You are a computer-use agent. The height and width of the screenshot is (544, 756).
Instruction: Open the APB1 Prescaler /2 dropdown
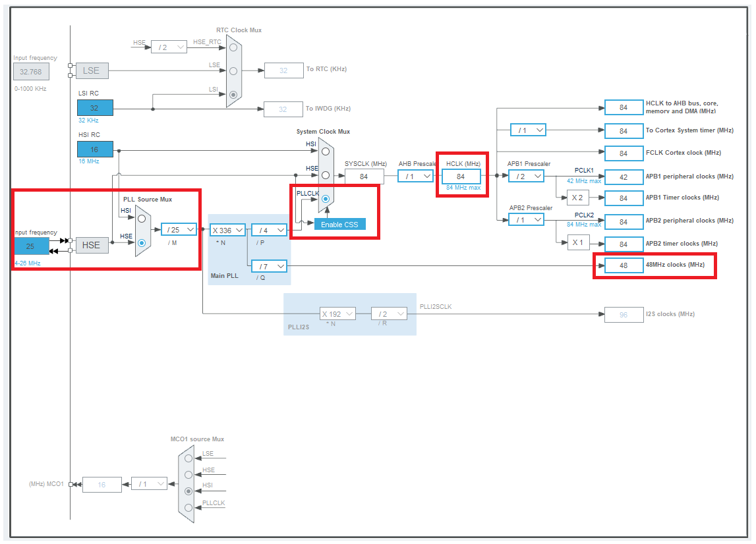[x=526, y=176]
